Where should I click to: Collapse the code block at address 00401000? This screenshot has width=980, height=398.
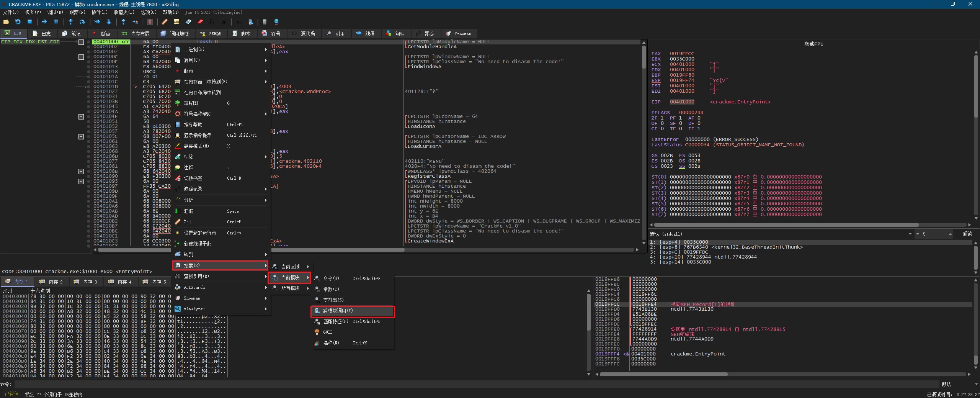point(81,42)
